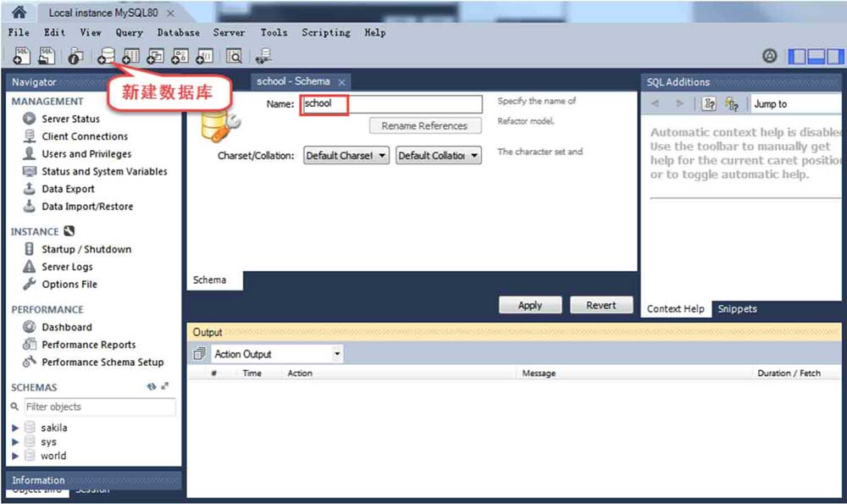The width and height of the screenshot is (847, 504).
Task: Open the Default Charset dropdown
Action: 346,156
